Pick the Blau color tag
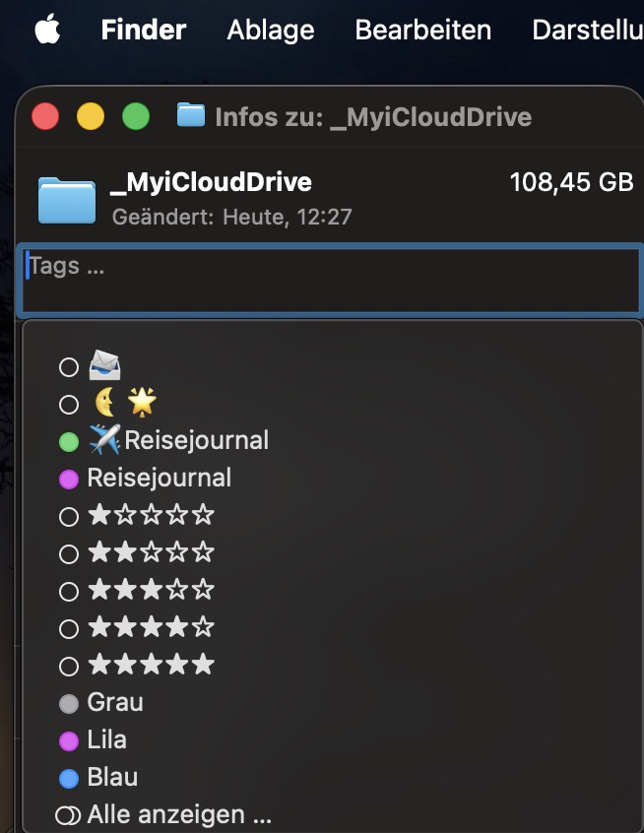 pyautogui.click(x=98, y=777)
